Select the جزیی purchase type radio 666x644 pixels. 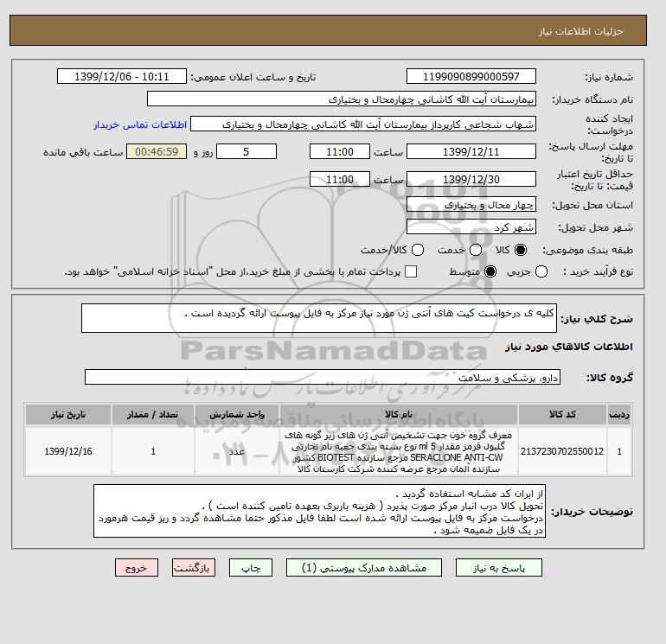coord(541,271)
